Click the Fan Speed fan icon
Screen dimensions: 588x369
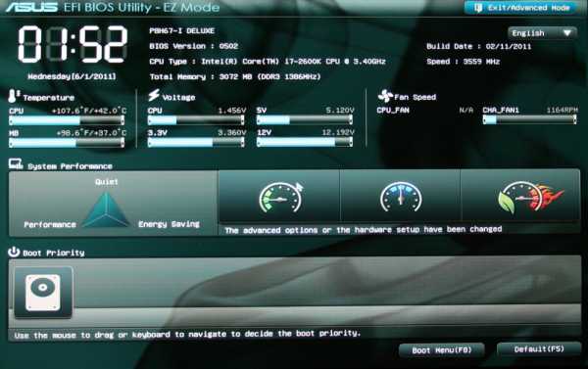[385, 96]
